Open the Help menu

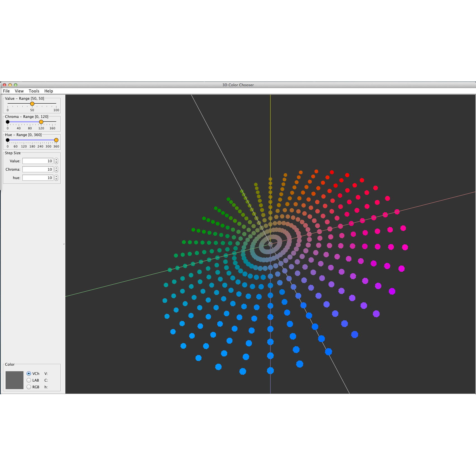[x=49, y=91]
